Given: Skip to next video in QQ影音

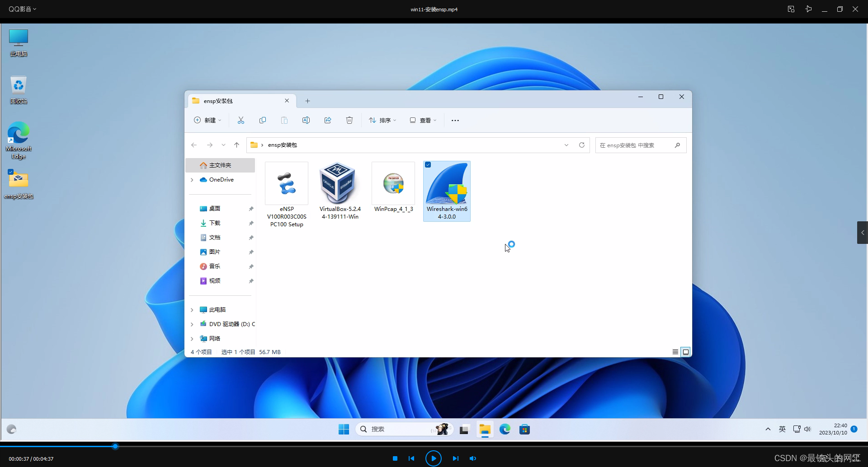Looking at the screenshot, I should pyautogui.click(x=455, y=458).
